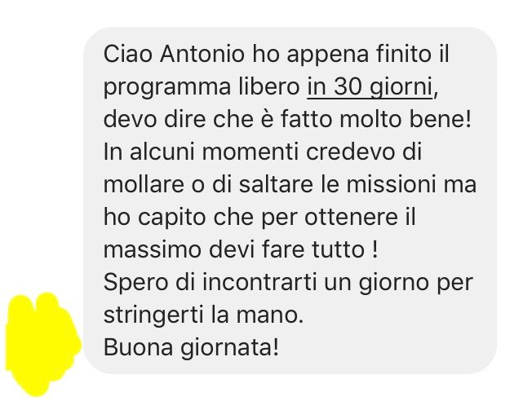The height and width of the screenshot is (401, 532).
Task: Click the line beginning "Spero di incontrarti"
Action: [288, 283]
